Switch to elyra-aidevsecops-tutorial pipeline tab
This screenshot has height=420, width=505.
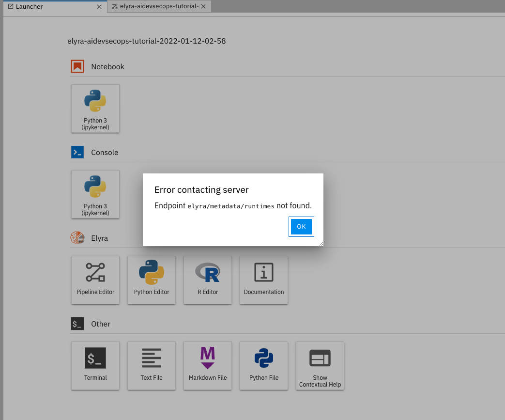tap(159, 6)
